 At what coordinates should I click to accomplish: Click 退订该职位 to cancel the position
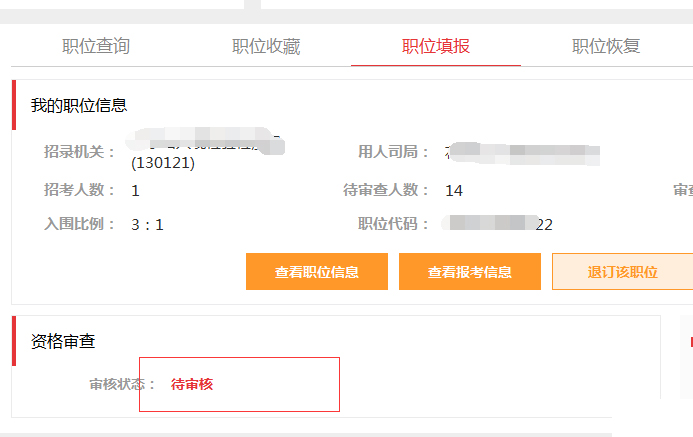point(623,272)
